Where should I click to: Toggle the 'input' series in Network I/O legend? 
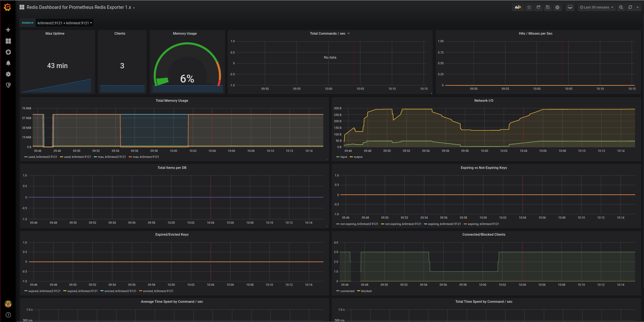[343, 157]
